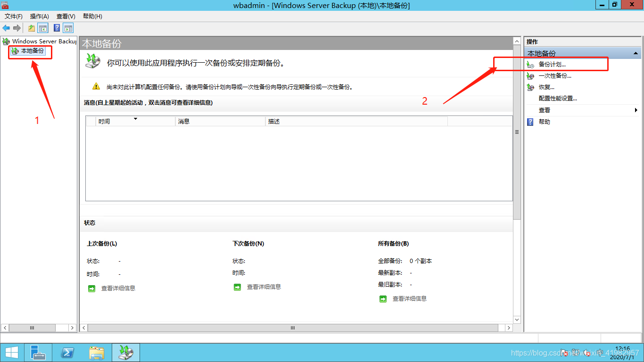Launch the 备份计划... wizard
Viewport: 644px width, 362px height.
(552, 64)
